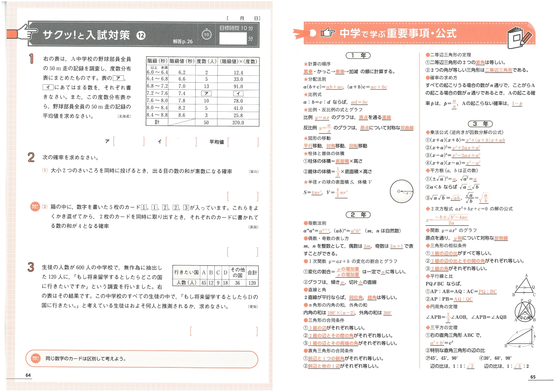This screenshot has width=555, height=392.
Task: Click the 北海道 source tag
Action: 124,116
